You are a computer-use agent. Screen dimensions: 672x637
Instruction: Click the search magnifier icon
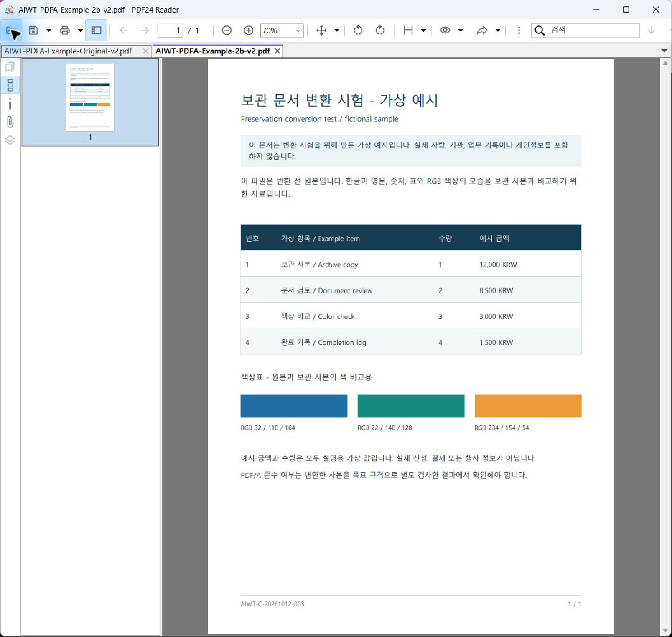pyautogui.click(x=540, y=31)
